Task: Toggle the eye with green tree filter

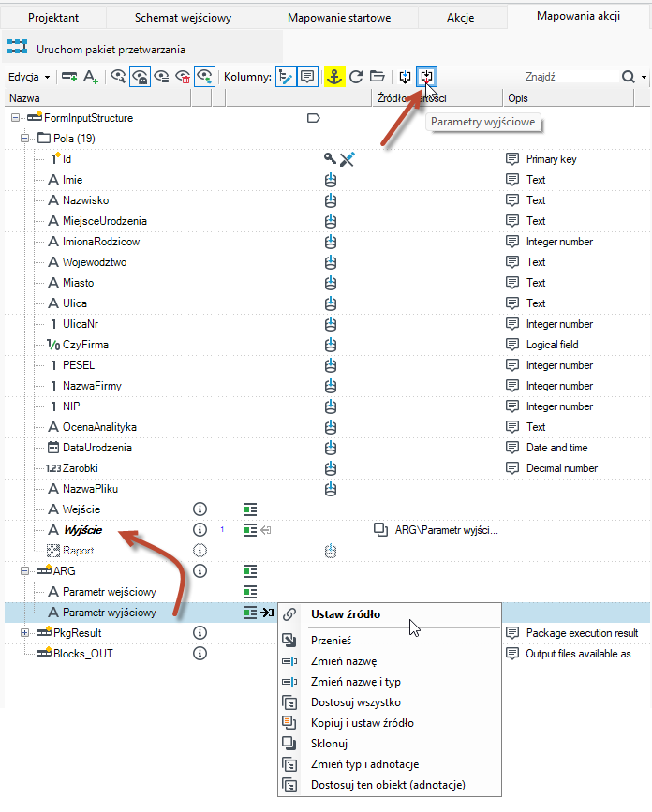Action: pos(204,77)
